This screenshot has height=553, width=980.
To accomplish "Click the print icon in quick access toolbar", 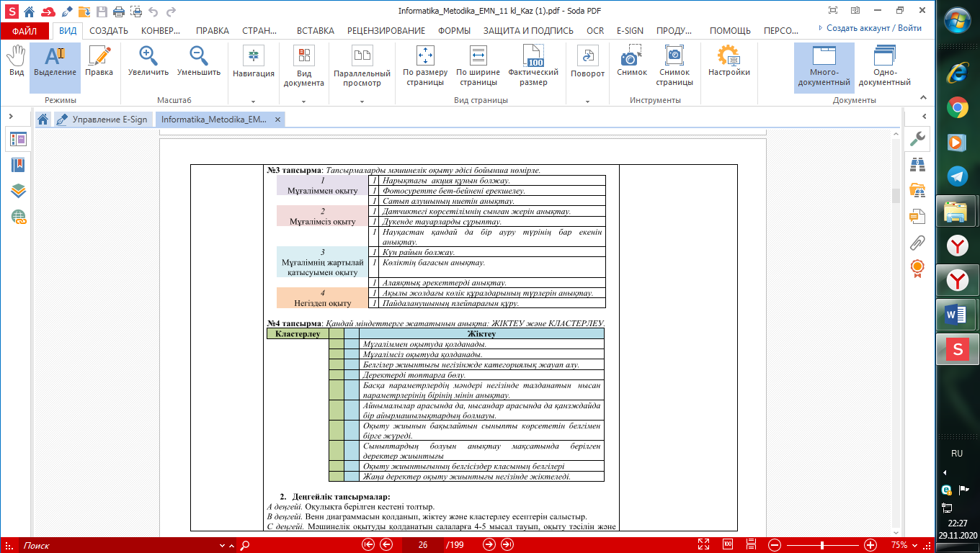I will point(117,12).
